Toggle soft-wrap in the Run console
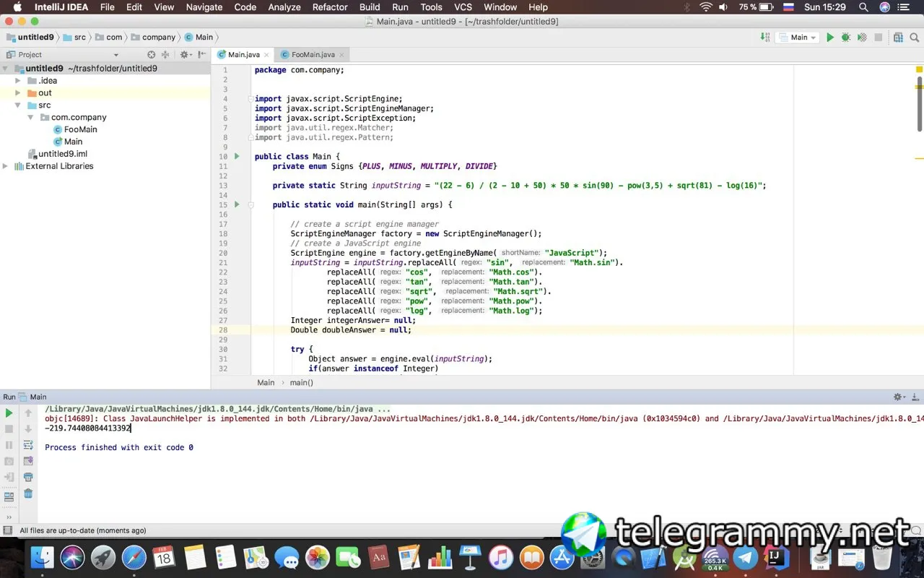This screenshot has width=924, height=578. click(28, 446)
